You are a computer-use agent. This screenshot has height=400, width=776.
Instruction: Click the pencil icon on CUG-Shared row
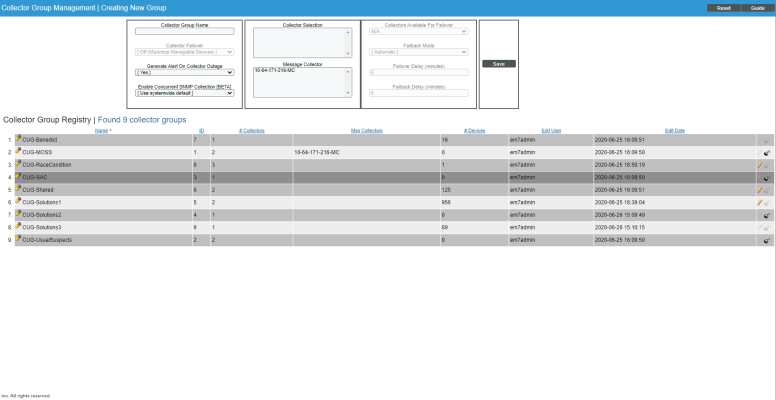(x=760, y=190)
